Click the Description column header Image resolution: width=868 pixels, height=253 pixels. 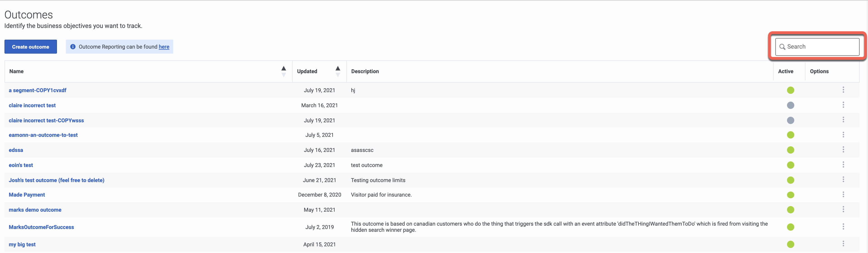coord(365,71)
